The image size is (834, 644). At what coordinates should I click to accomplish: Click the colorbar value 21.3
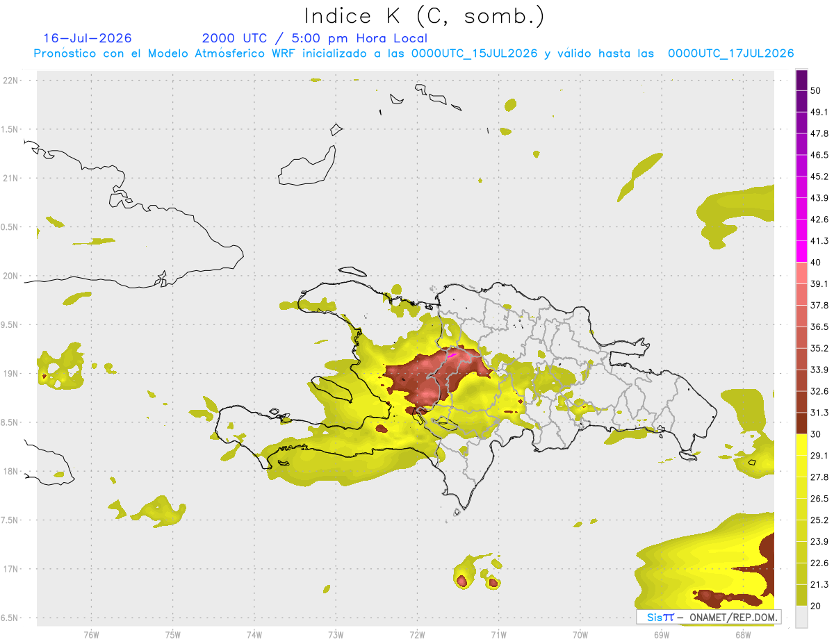[x=819, y=585]
